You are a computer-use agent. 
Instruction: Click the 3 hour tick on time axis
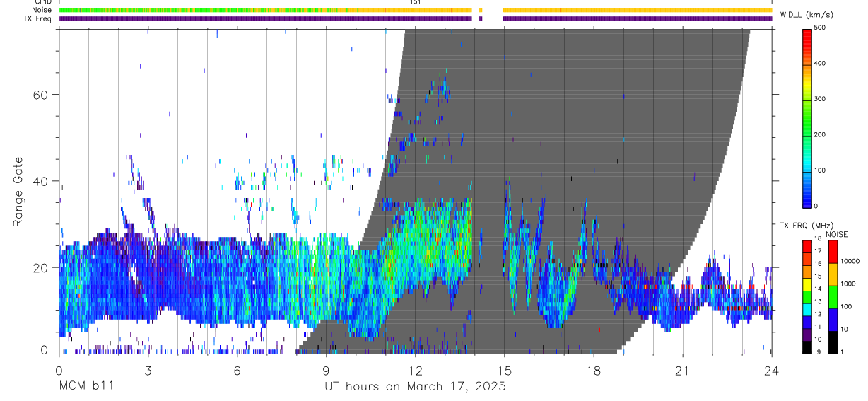[148, 371]
